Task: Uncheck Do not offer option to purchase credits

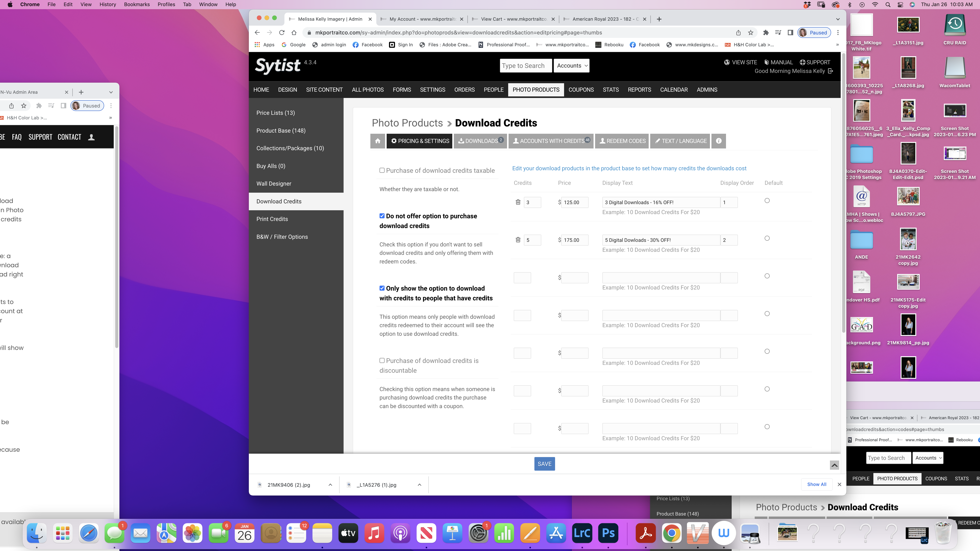Action: 382,216
